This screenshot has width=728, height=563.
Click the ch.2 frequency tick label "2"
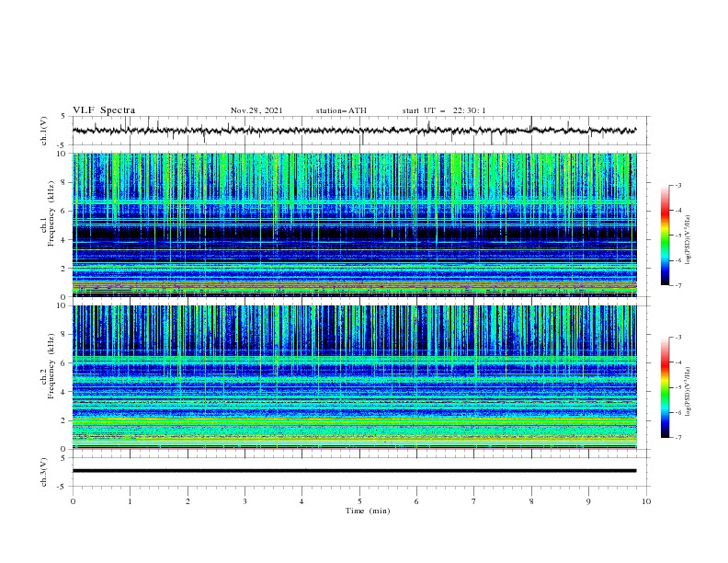coord(65,420)
